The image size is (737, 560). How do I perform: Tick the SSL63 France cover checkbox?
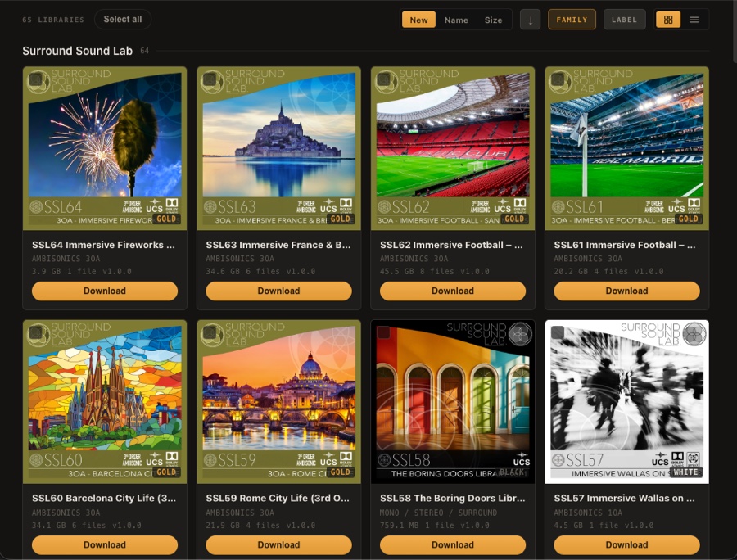[x=209, y=79]
